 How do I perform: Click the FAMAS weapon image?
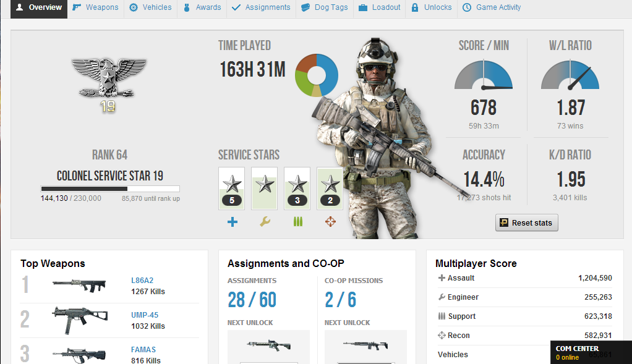(79, 355)
